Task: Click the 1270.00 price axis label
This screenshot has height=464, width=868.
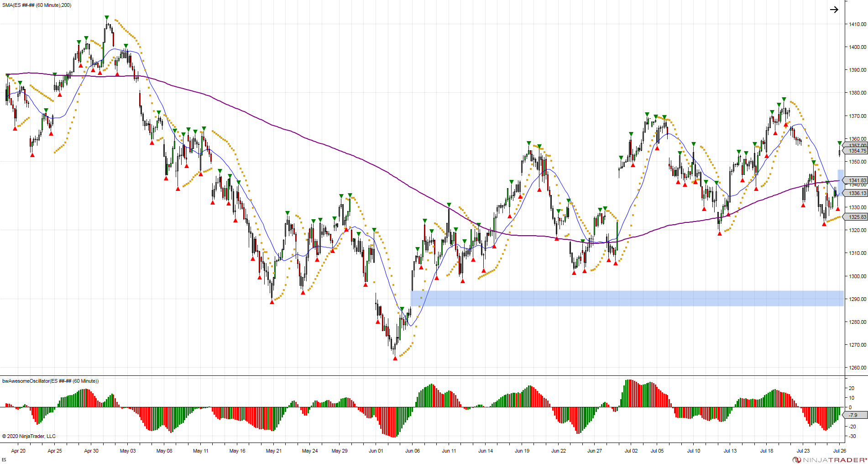Action: coord(858,345)
